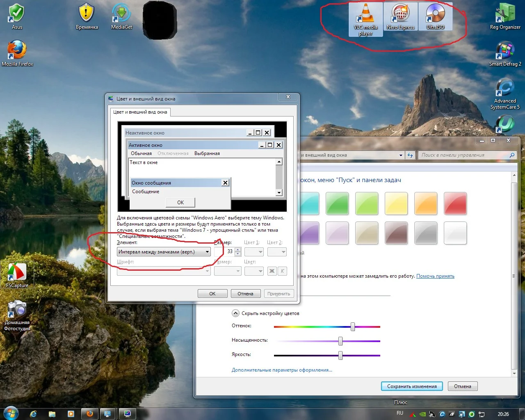Open the font Размер dropdown
This screenshot has height=420, width=525.
click(x=228, y=271)
